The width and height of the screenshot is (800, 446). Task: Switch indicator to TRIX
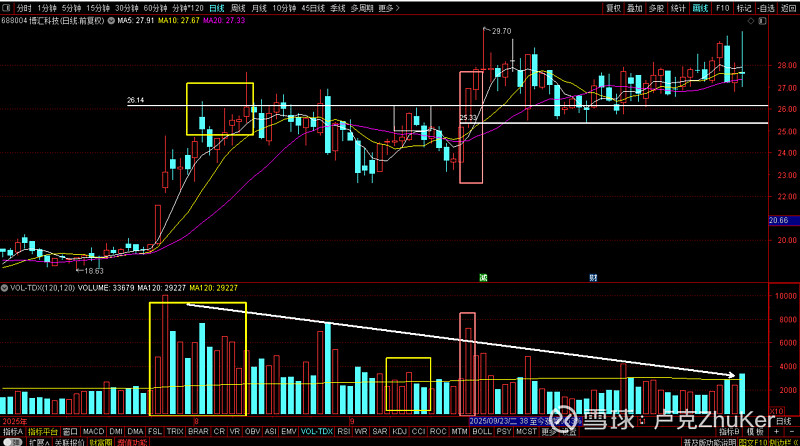[x=175, y=432]
